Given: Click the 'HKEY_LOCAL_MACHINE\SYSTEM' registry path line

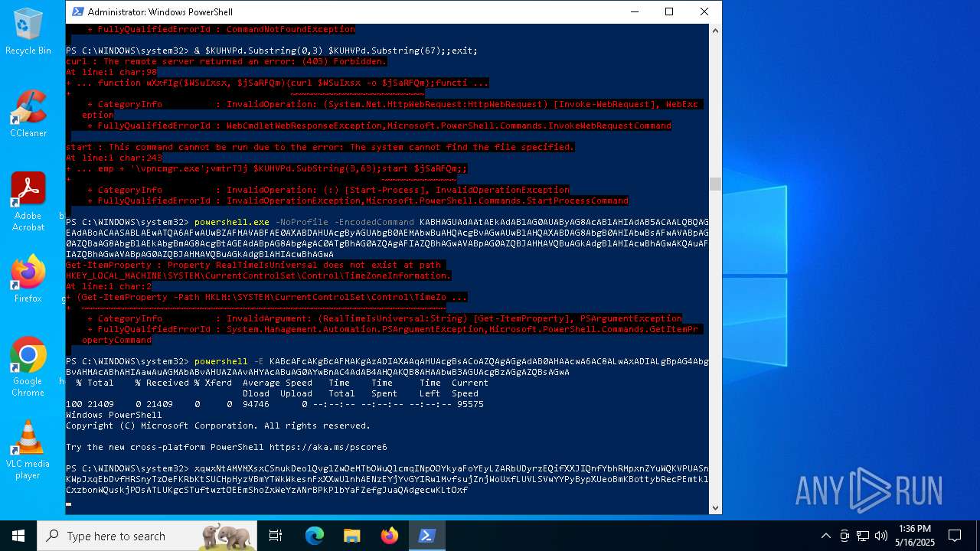Looking at the screenshot, I should pos(258,275).
